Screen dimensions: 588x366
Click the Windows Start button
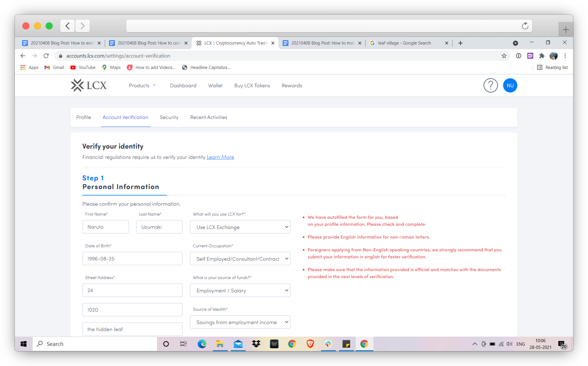pyautogui.click(x=24, y=344)
